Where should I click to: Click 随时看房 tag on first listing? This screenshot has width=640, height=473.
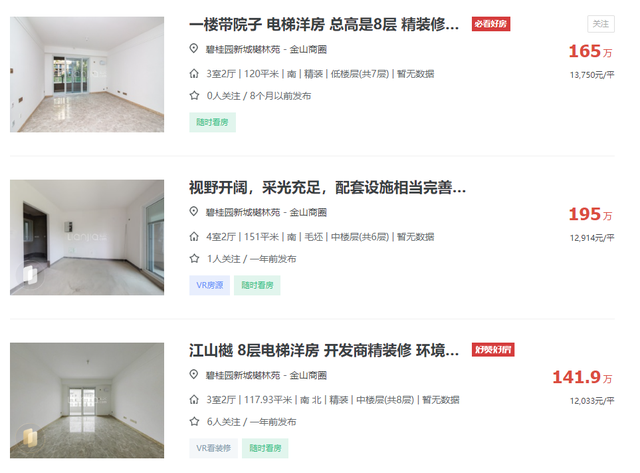pos(212,122)
